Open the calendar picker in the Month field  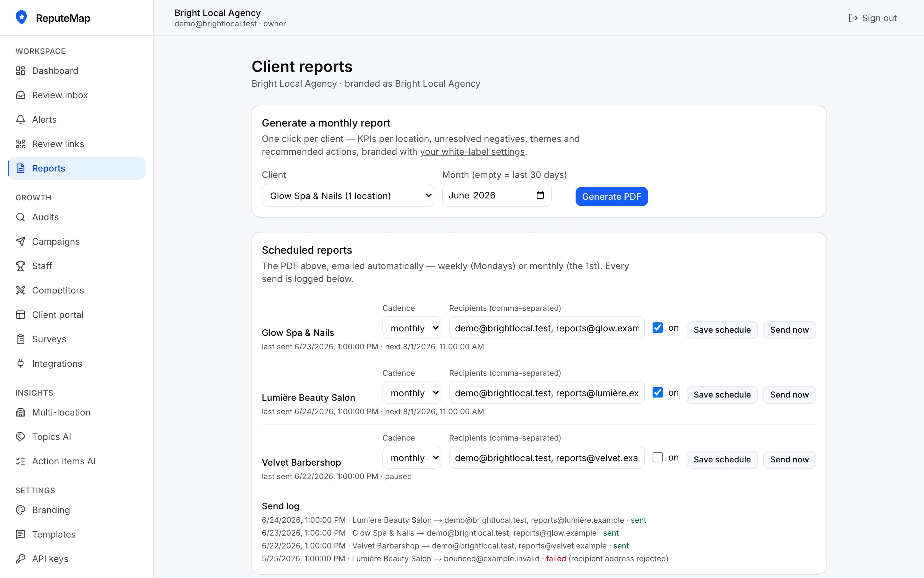(x=540, y=195)
